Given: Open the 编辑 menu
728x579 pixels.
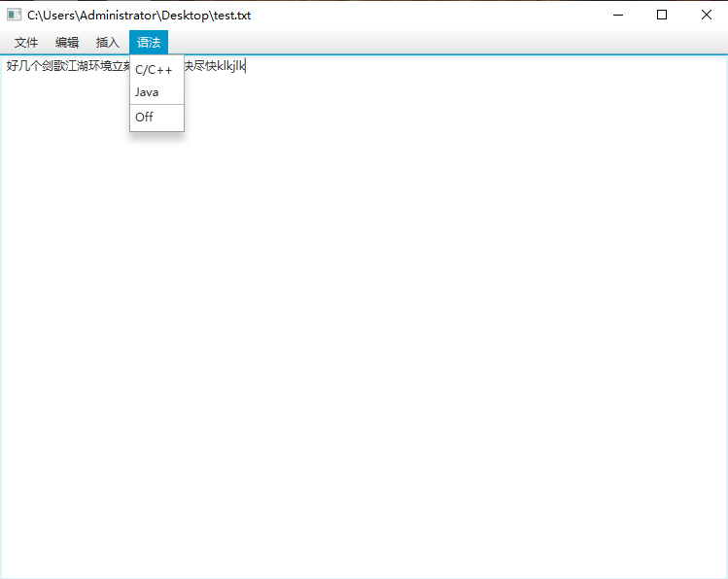Looking at the screenshot, I should [x=67, y=43].
